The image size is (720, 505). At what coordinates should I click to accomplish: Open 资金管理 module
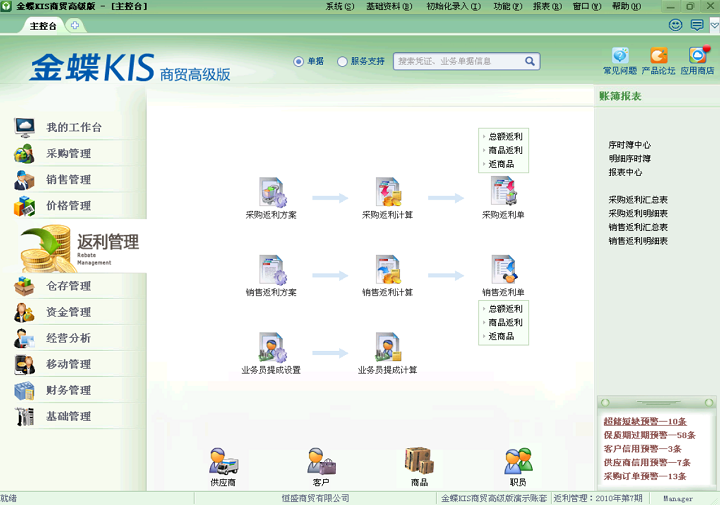[x=69, y=312]
